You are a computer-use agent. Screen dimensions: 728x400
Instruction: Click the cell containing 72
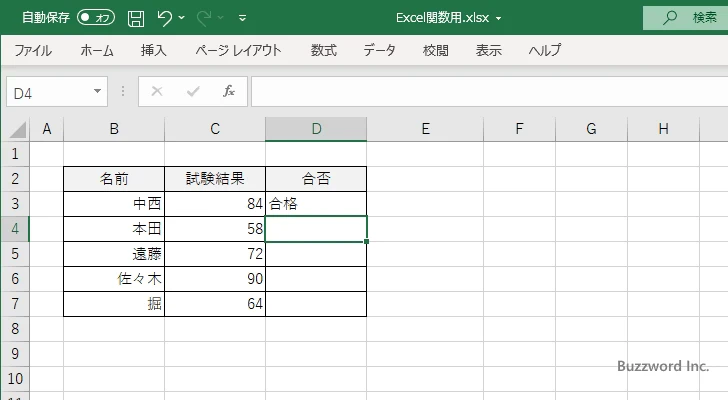pyautogui.click(x=215, y=254)
